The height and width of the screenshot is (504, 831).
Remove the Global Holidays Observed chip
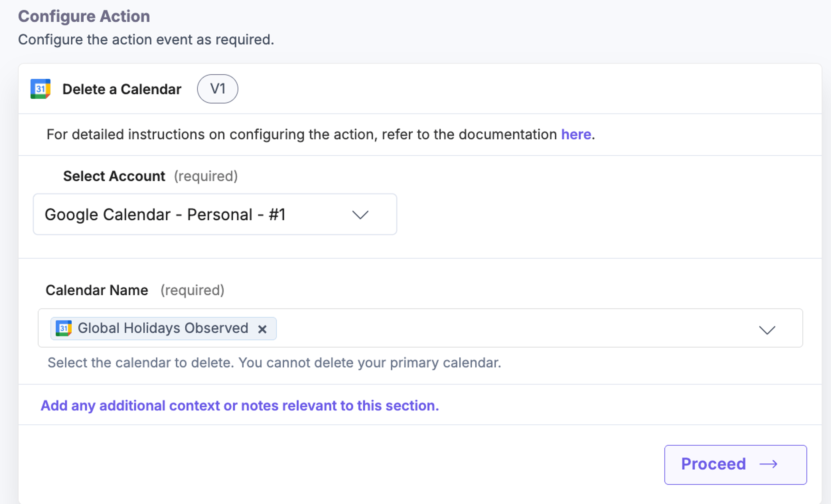point(262,329)
